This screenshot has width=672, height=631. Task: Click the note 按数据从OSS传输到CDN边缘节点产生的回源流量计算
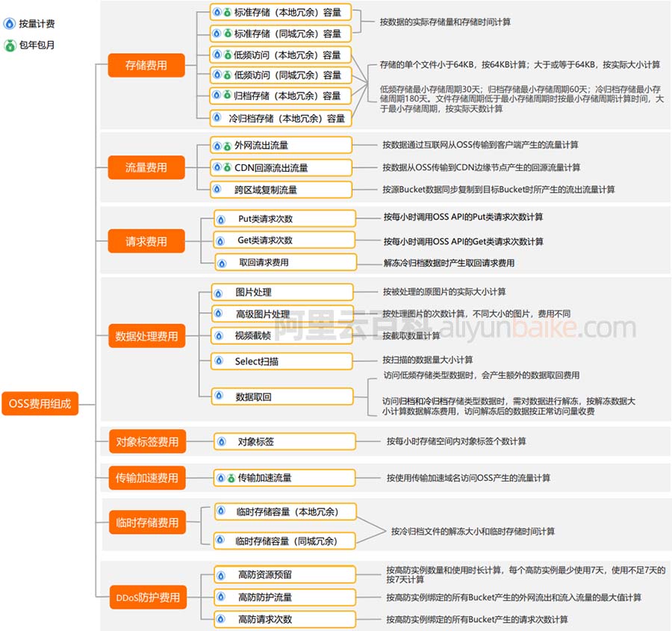[x=482, y=167]
